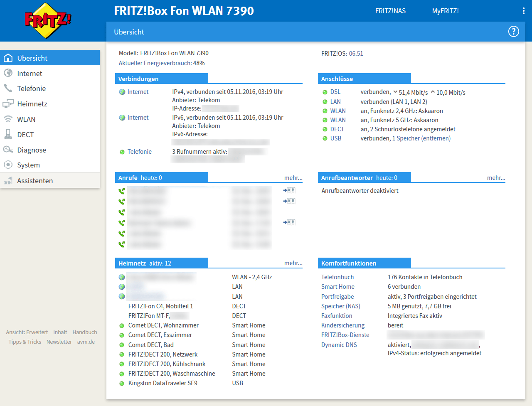Click the green dot beside Telefonie connection
The width and height of the screenshot is (532, 406).
(x=122, y=152)
